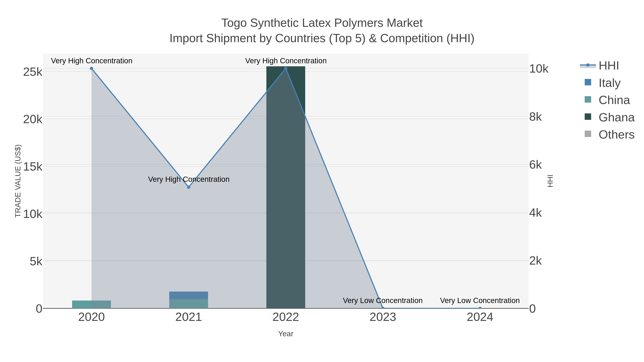
Task: Click the 2024 Very Low Concentration annotation
Action: [480, 300]
